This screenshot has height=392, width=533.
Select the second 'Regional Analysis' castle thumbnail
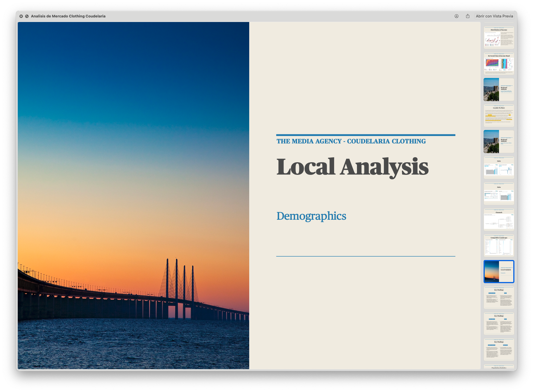point(499,142)
